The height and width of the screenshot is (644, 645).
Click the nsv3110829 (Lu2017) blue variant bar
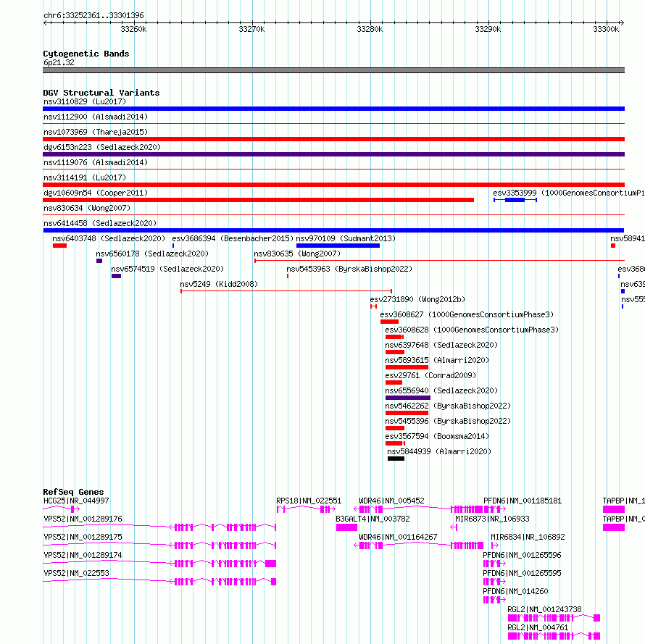333,109
